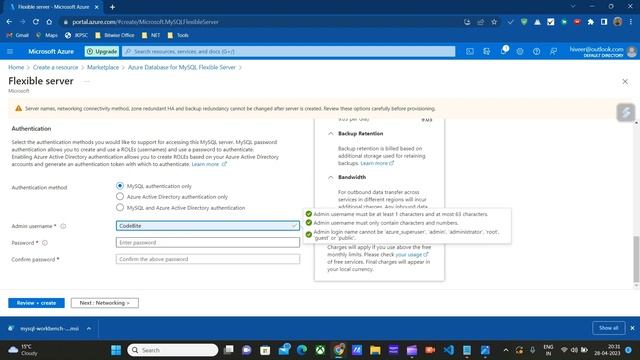
Task: Click Azure search resources box
Action: pos(289,51)
